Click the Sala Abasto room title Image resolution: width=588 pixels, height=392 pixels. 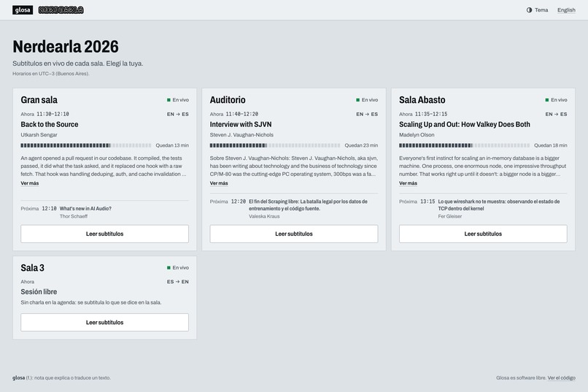click(x=422, y=100)
